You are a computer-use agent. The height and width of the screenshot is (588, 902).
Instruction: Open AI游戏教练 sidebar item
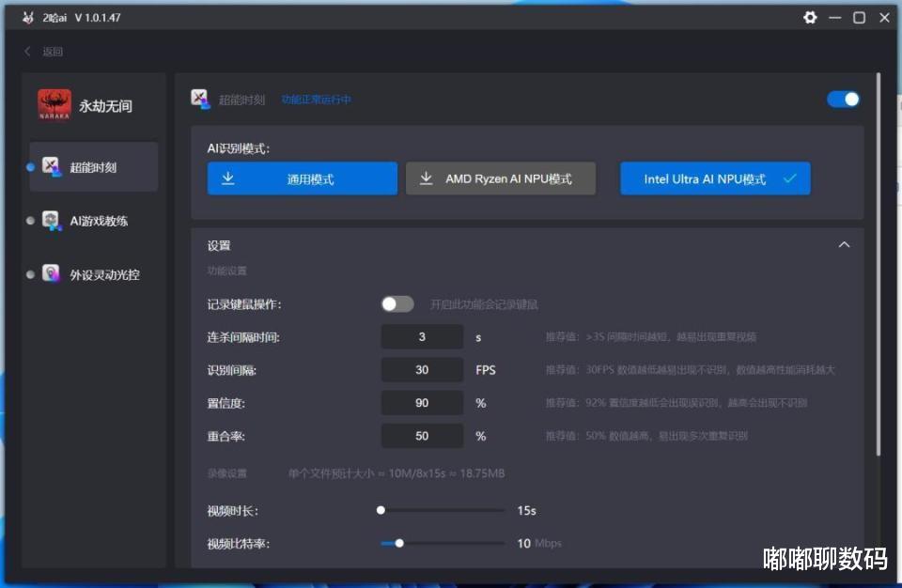[x=94, y=221]
